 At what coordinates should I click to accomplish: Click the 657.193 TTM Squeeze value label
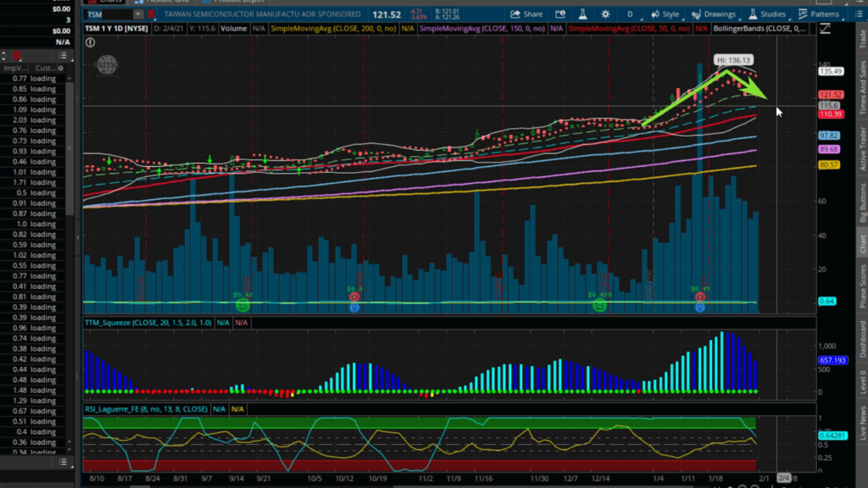(x=832, y=360)
